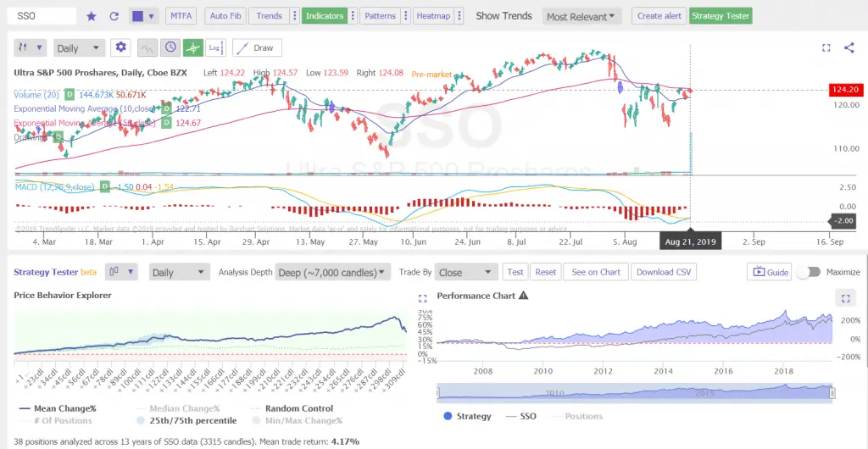This screenshot has width=868, height=449.
Task: Toggle the Strategy legend item
Action: pos(467,416)
